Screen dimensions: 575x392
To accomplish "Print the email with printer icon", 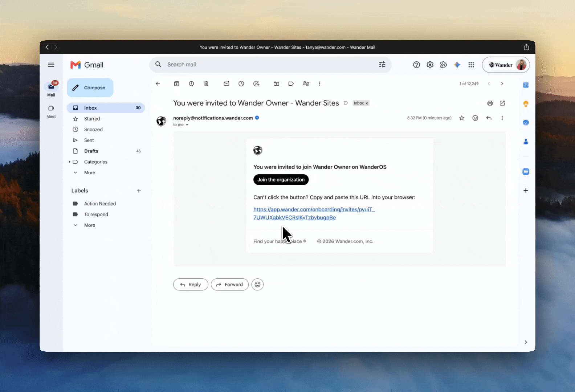I will (x=490, y=103).
